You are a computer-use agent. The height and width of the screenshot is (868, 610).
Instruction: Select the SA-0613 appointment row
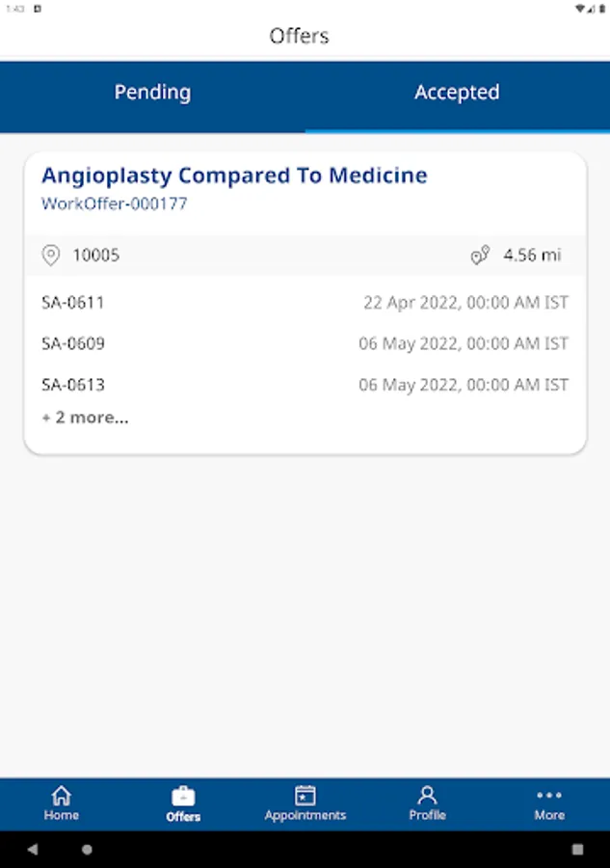pyautogui.click(x=305, y=384)
